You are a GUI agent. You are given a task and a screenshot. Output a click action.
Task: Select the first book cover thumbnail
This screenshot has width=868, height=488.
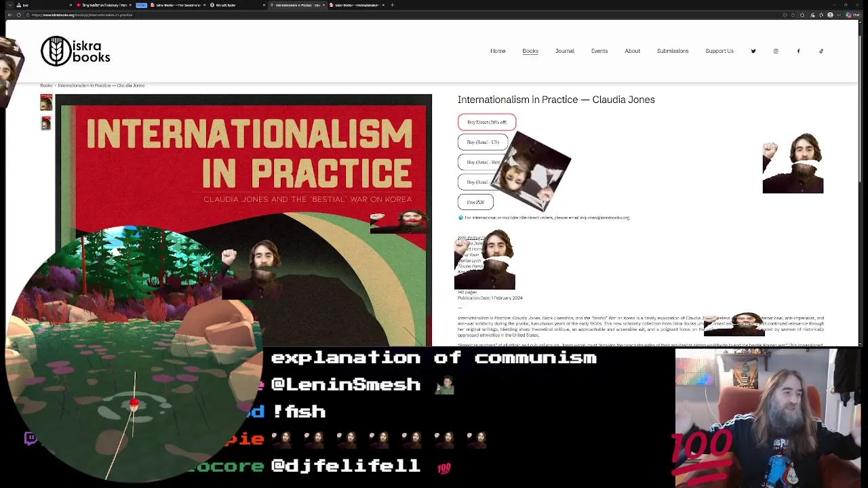point(46,102)
